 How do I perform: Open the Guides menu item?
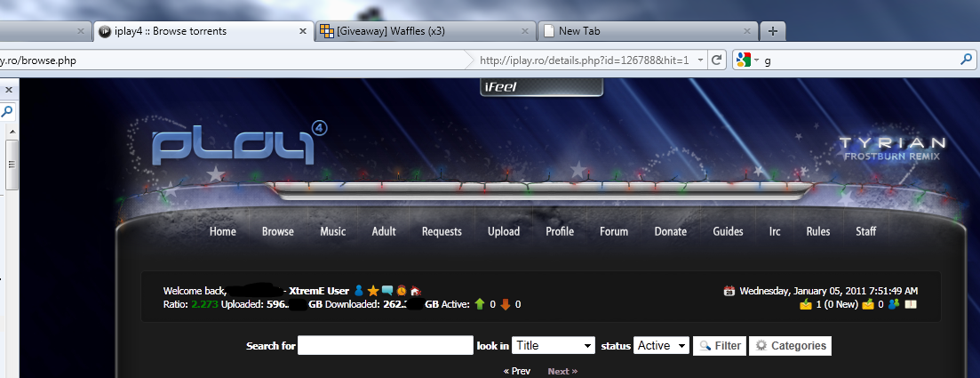[x=729, y=231]
